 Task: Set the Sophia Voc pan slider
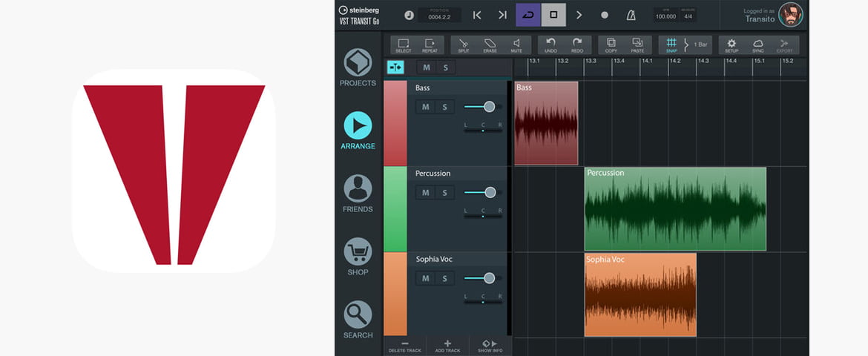click(483, 303)
